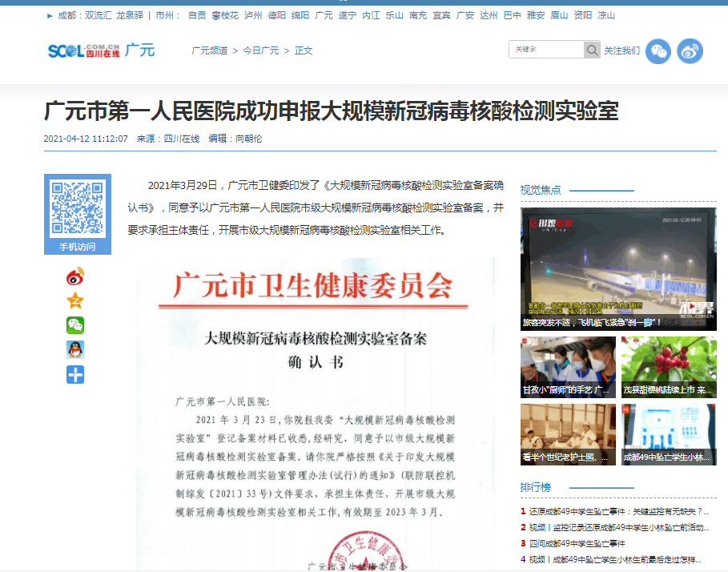The height and width of the screenshot is (572, 728).
Task: Open the WeChat follow icon in header
Action: coord(658,51)
